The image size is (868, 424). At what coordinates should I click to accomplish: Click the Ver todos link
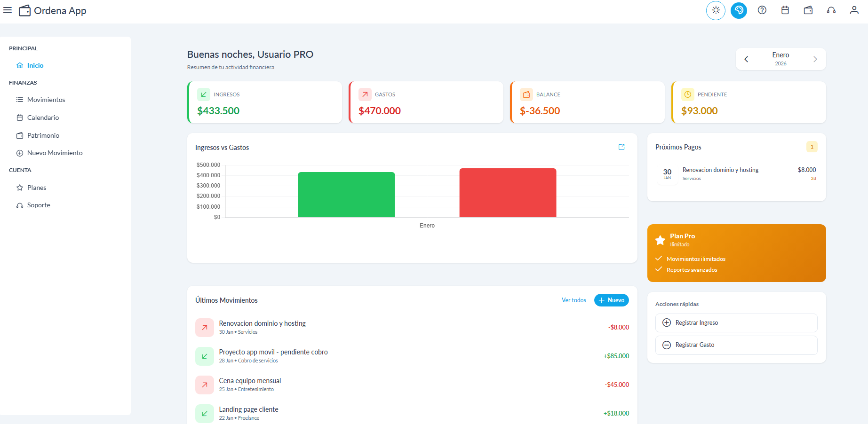click(573, 300)
